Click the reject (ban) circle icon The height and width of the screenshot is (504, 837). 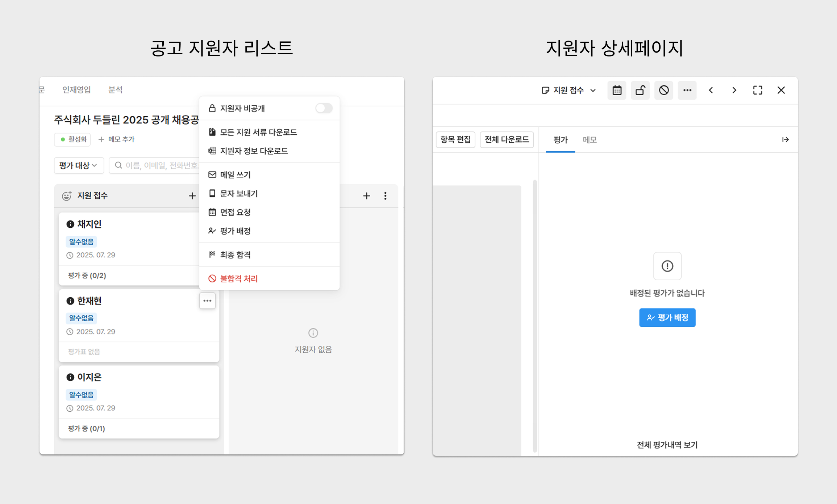click(x=664, y=90)
